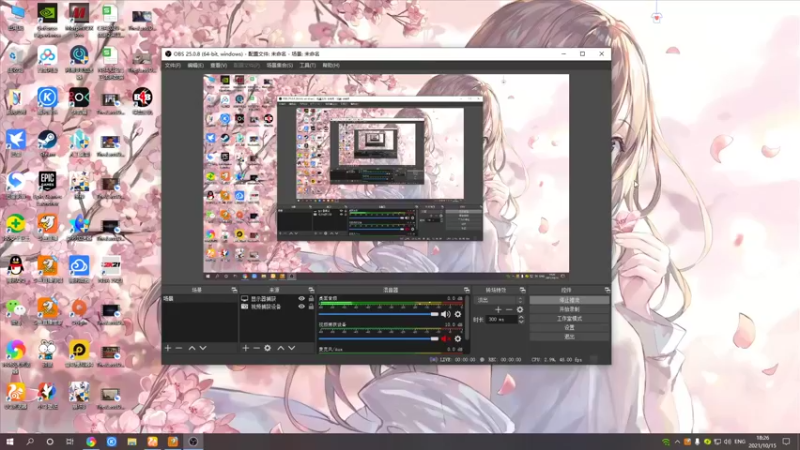The height and width of the screenshot is (450, 800).
Task: Pop out the Controls dock panel
Action: tap(607, 290)
